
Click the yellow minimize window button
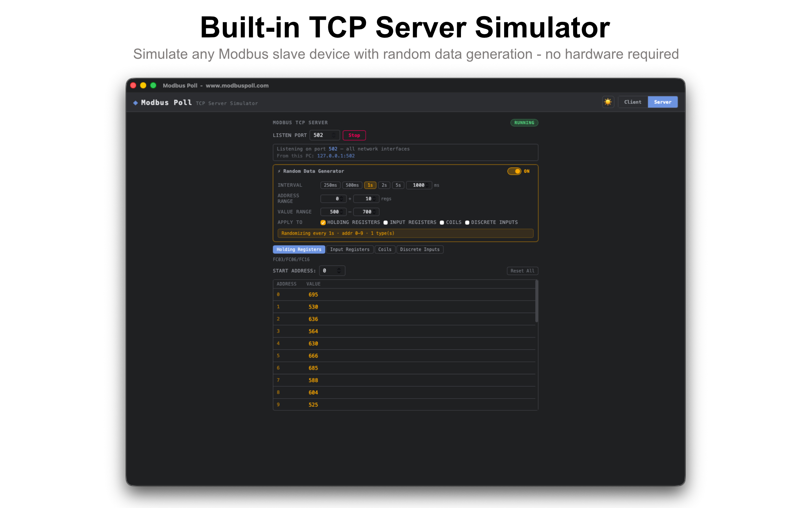[x=143, y=86]
